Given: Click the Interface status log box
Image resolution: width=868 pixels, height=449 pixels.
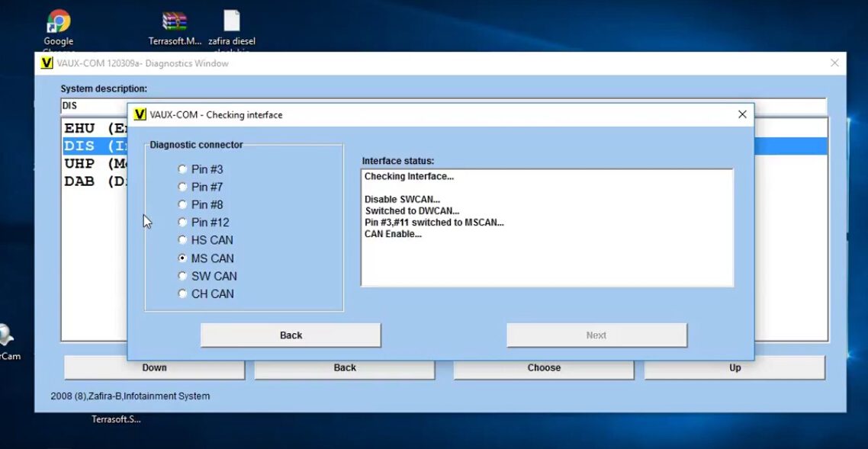Looking at the screenshot, I should coord(547,228).
